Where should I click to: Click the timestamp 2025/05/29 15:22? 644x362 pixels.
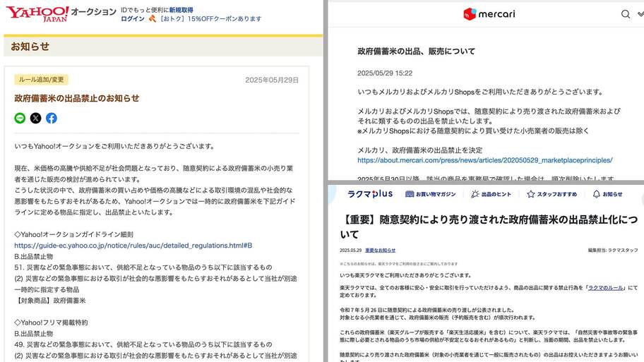385,73
